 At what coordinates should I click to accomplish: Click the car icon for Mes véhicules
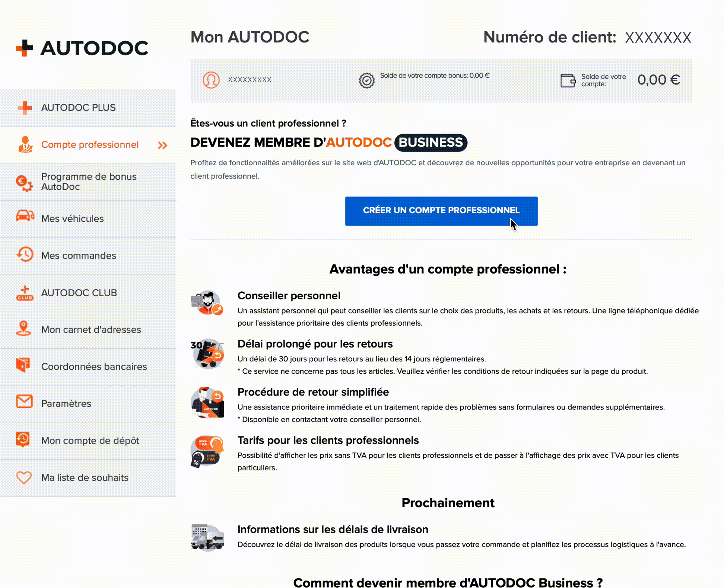tap(25, 216)
